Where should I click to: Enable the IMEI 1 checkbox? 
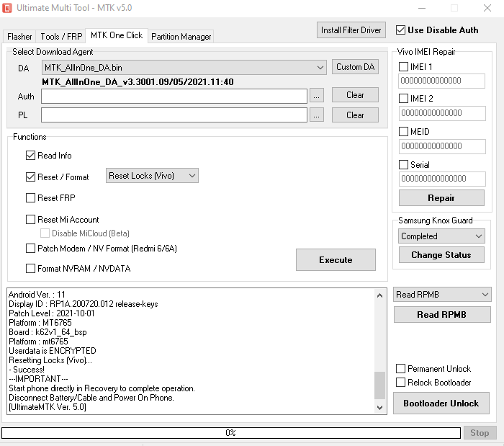[x=403, y=66]
